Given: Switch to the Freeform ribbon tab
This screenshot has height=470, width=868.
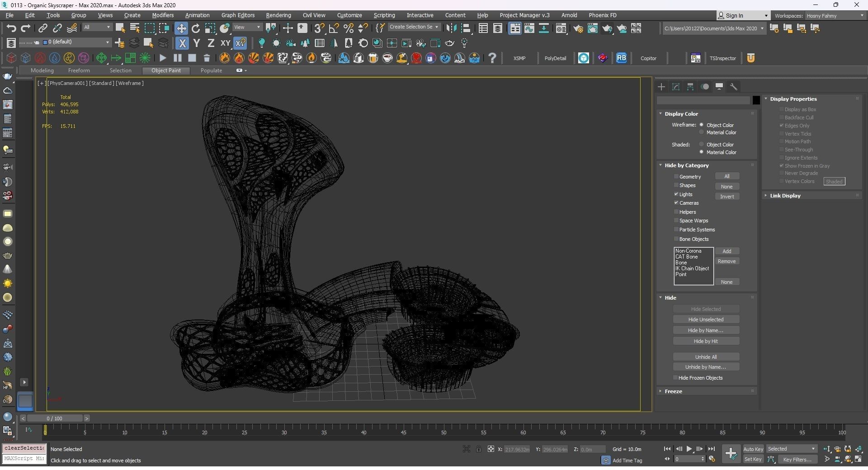Looking at the screenshot, I should (x=79, y=70).
